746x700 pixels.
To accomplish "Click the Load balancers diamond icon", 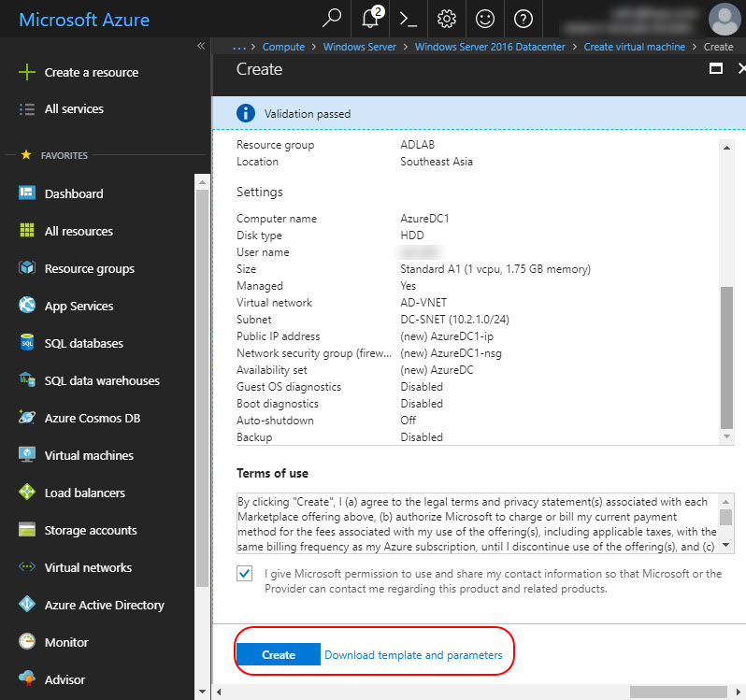I will 27,492.
